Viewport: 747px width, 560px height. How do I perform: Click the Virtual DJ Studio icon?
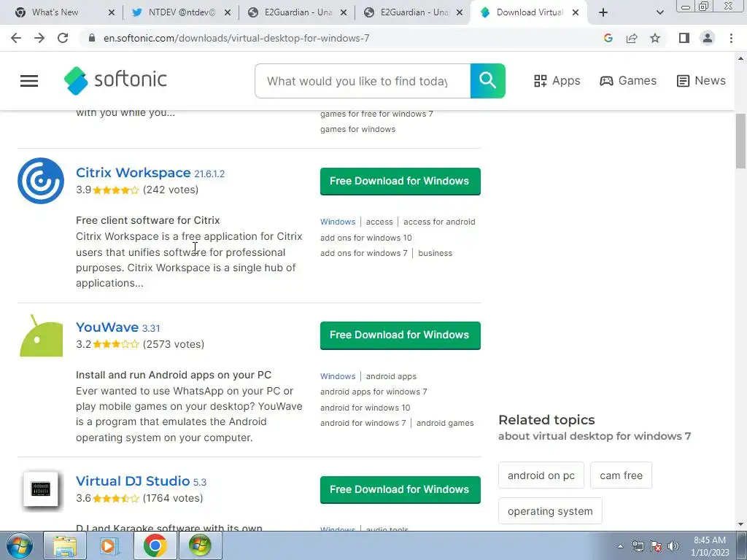41,489
